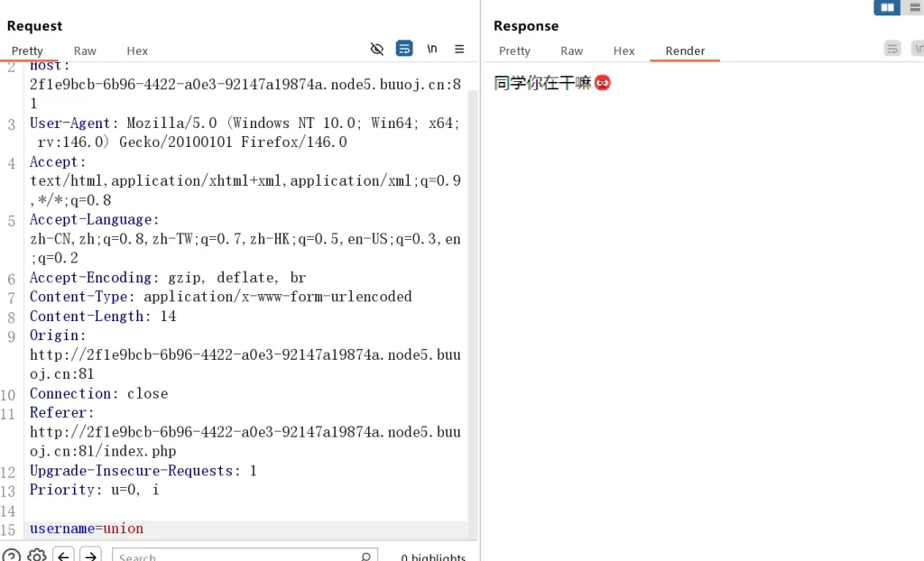
Task: Switch request view to Hex tab
Action: (137, 51)
